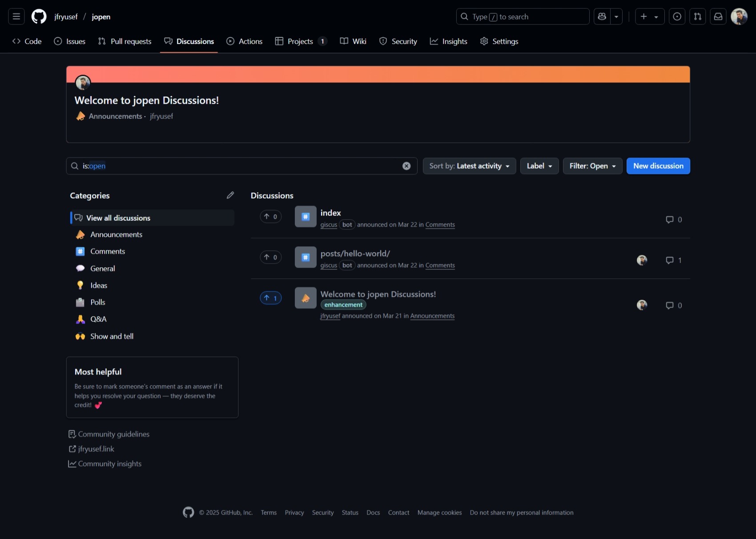The width and height of the screenshot is (756, 539).
Task: Upvote the posts/hello-world/ discussion
Action: click(270, 257)
